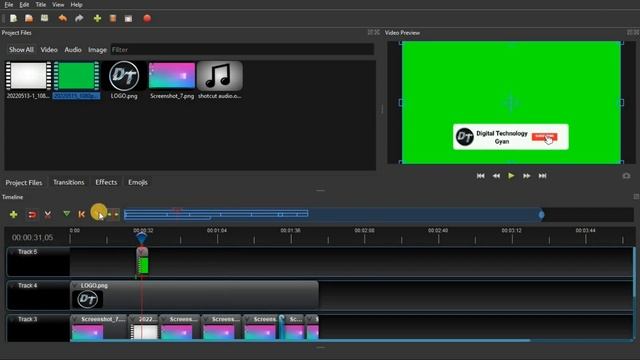Viewport: 640px width, 360px height.
Task: Click the blue playhead on the ruler
Action: coord(142,238)
